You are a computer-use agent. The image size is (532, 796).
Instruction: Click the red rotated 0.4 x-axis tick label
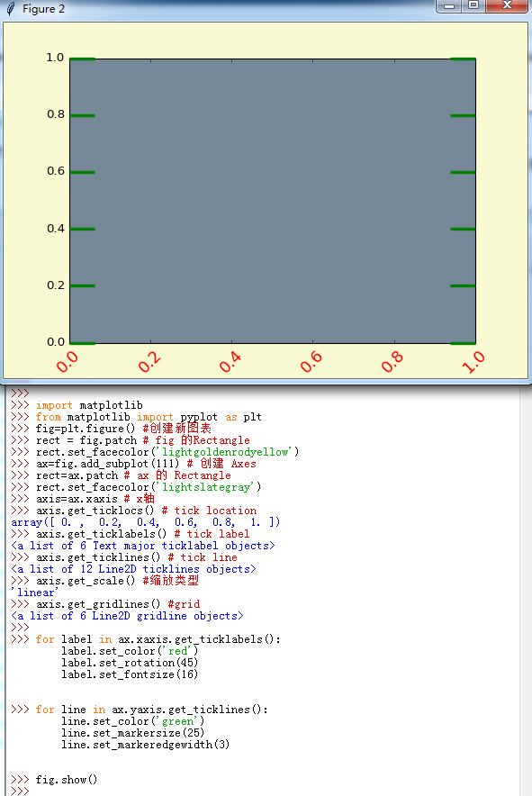230,361
